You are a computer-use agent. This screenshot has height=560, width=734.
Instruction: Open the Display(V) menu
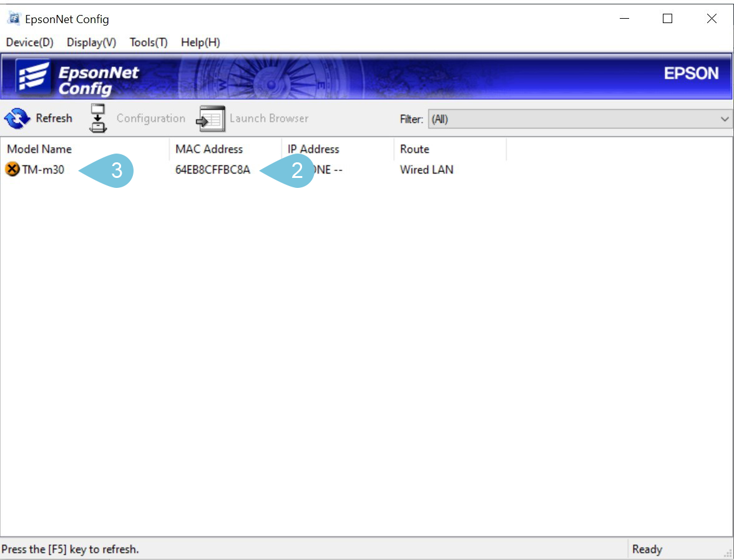pyautogui.click(x=91, y=42)
